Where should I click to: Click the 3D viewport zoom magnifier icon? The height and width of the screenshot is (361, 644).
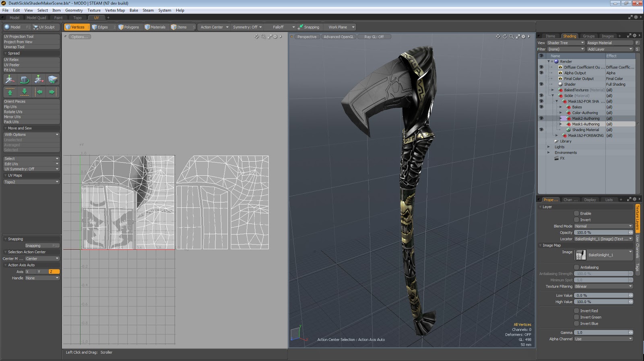(x=511, y=37)
